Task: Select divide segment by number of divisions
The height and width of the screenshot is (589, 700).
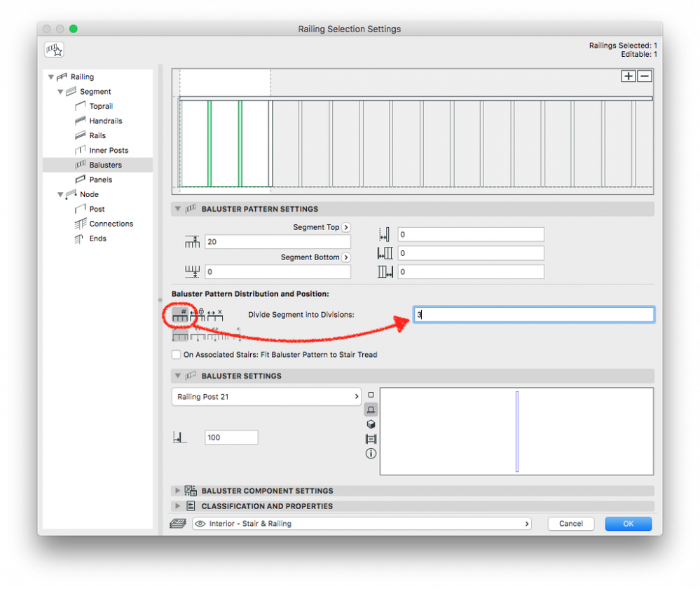Action: coord(180,315)
